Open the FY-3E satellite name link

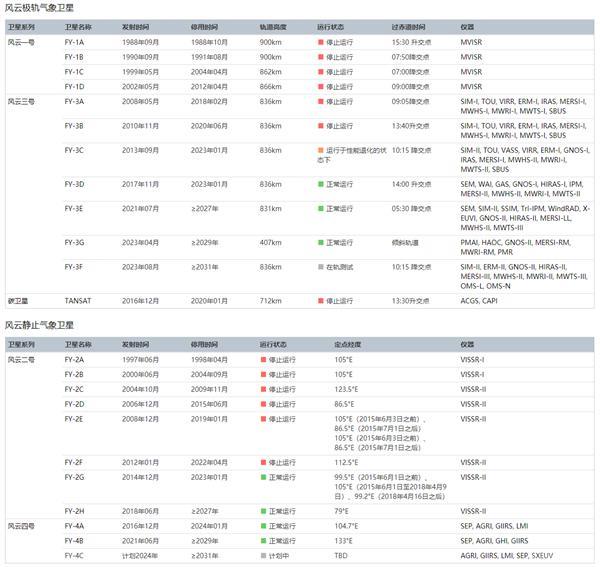(75, 208)
